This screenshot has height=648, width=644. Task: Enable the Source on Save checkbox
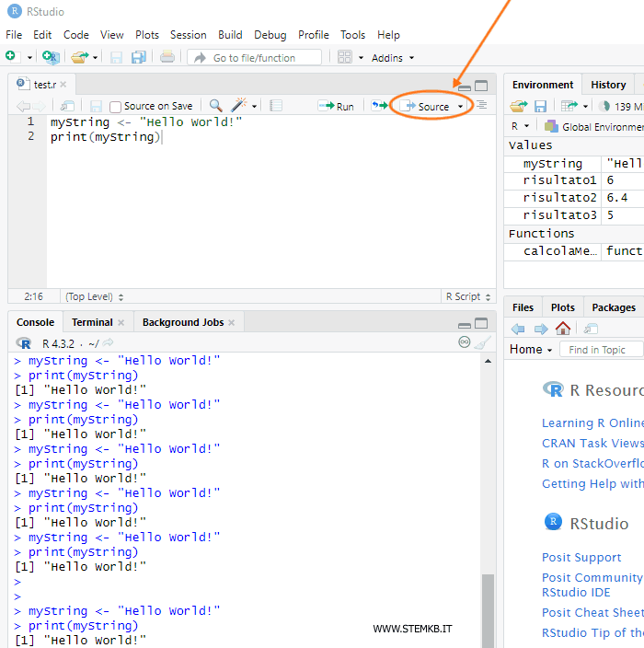(116, 107)
